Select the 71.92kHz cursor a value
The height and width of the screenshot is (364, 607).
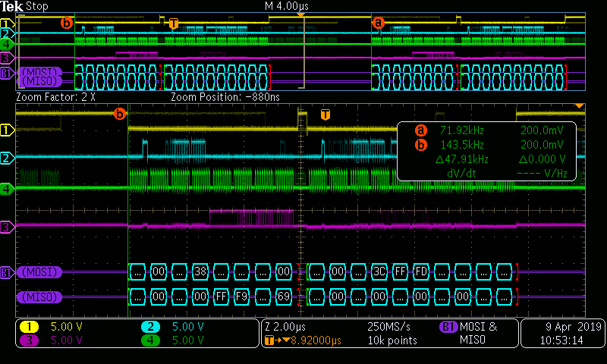[x=462, y=130]
